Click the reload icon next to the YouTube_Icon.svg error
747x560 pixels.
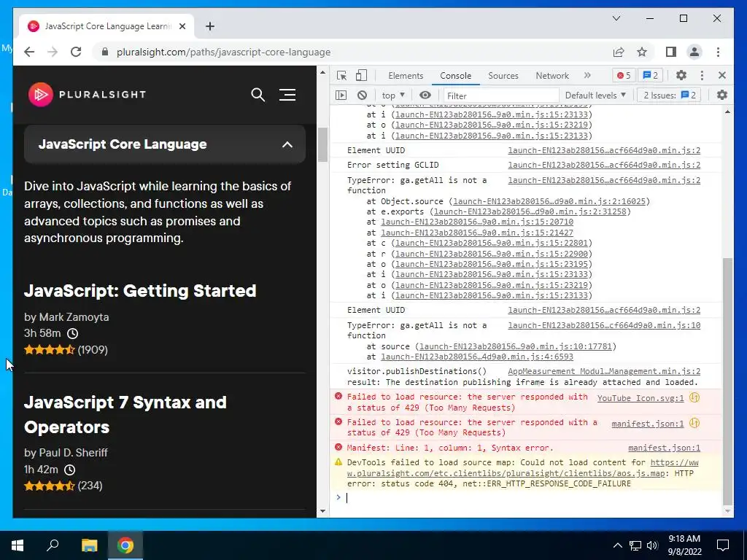tap(694, 397)
